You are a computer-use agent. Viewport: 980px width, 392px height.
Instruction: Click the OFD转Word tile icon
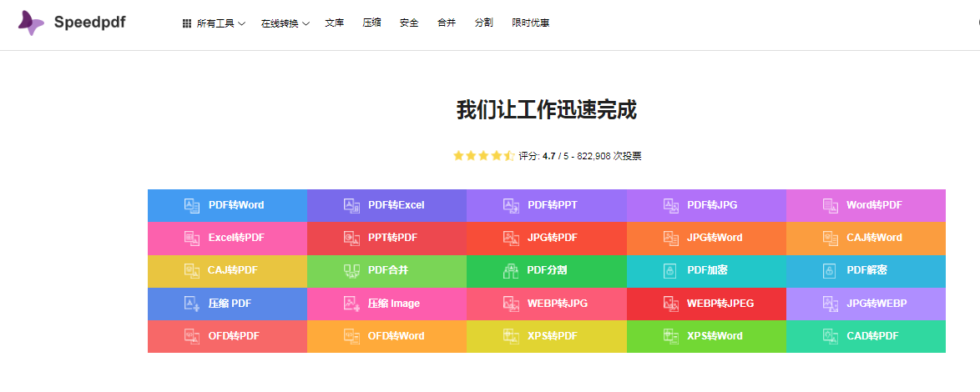352,336
